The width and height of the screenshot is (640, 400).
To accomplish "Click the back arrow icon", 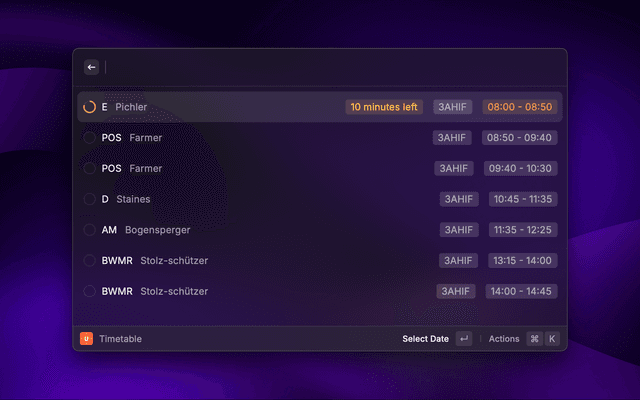I will (91, 67).
